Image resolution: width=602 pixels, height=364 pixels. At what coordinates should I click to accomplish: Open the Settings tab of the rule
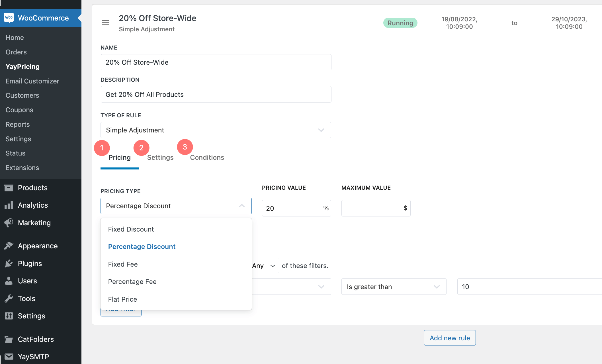click(x=160, y=157)
